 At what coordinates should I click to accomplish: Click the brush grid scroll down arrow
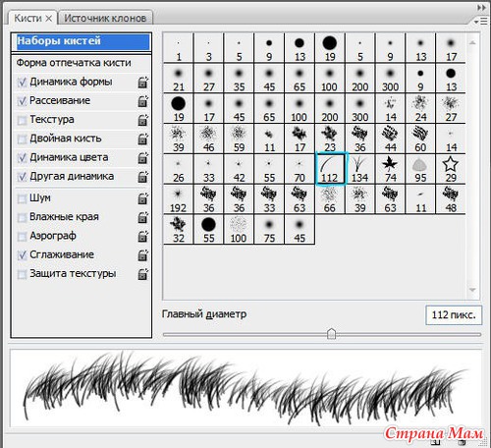click(x=472, y=290)
